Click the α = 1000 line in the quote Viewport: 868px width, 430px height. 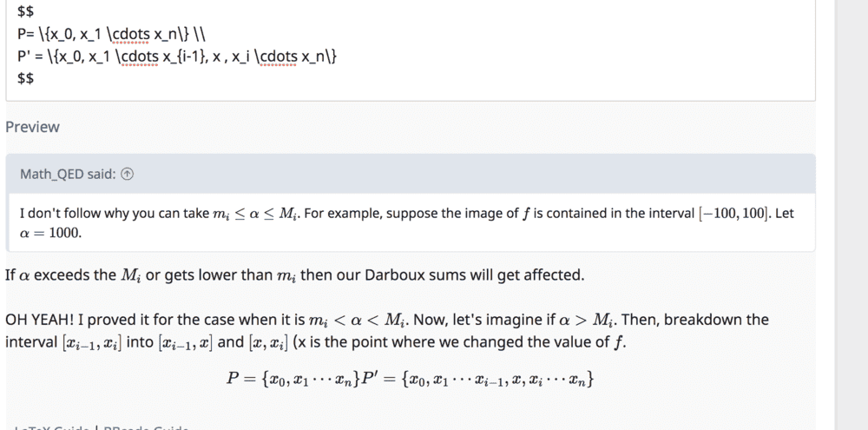pos(50,233)
